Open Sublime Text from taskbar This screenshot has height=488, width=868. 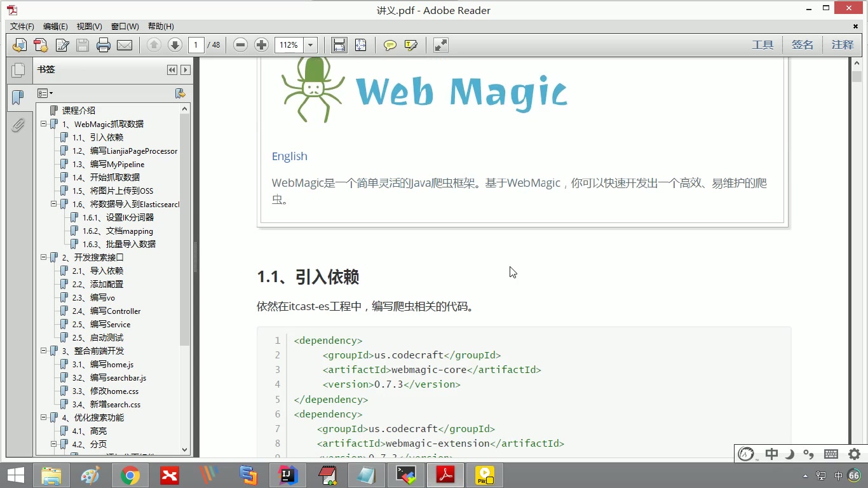click(248, 475)
